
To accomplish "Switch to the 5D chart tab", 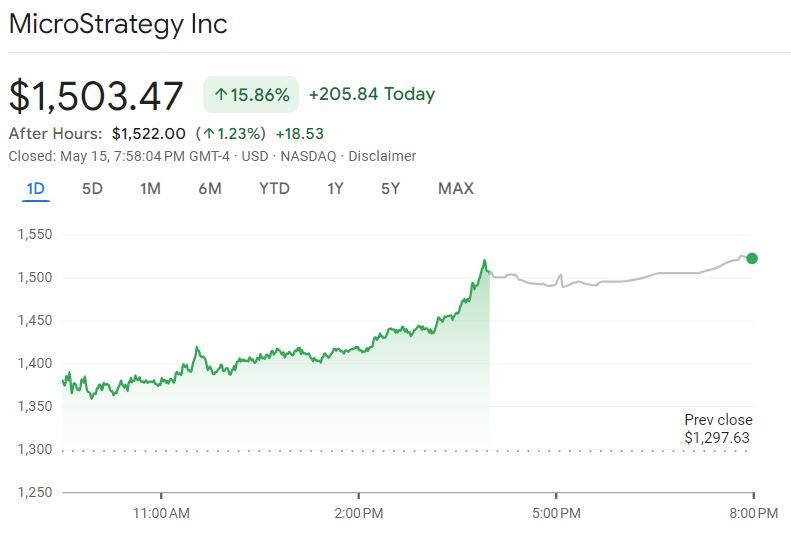I will [x=92, y=189].
